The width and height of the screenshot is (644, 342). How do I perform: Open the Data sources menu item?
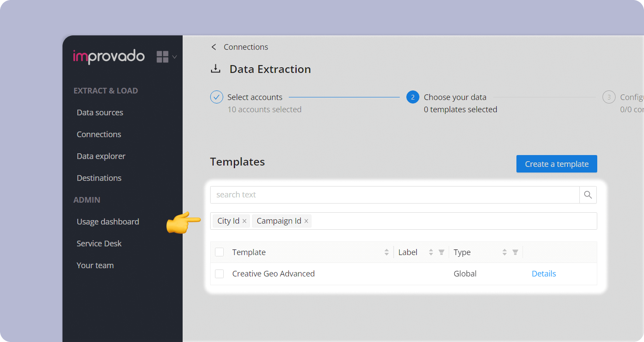tap(100, 113)
